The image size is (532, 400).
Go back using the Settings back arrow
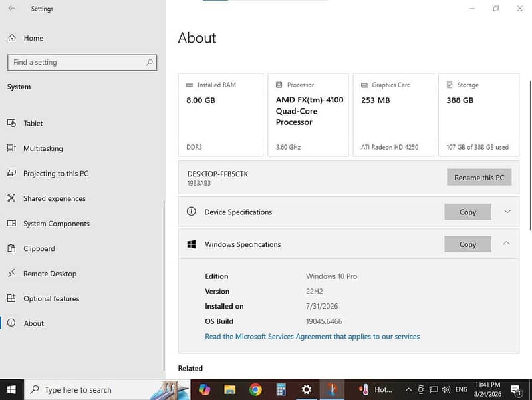coord(11,8)
